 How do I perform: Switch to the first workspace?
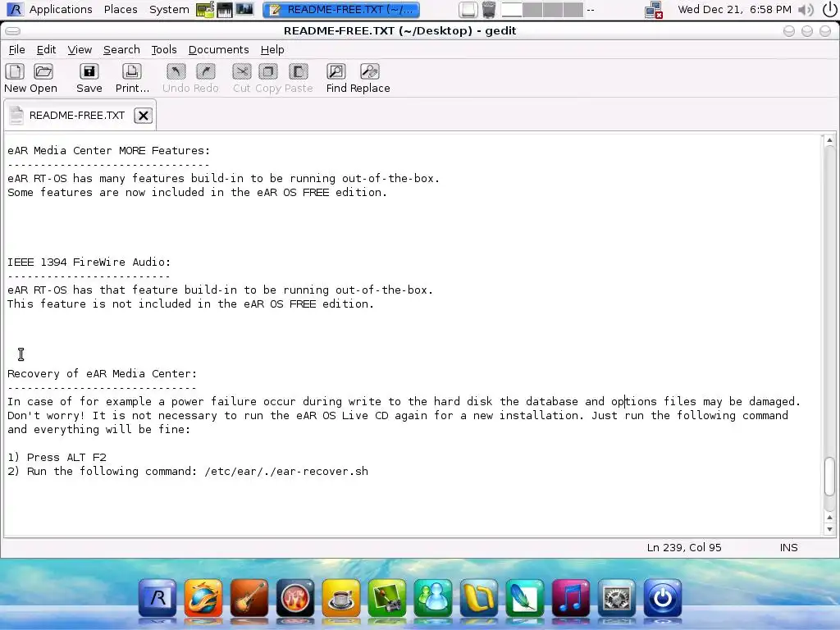coord(512,10)
